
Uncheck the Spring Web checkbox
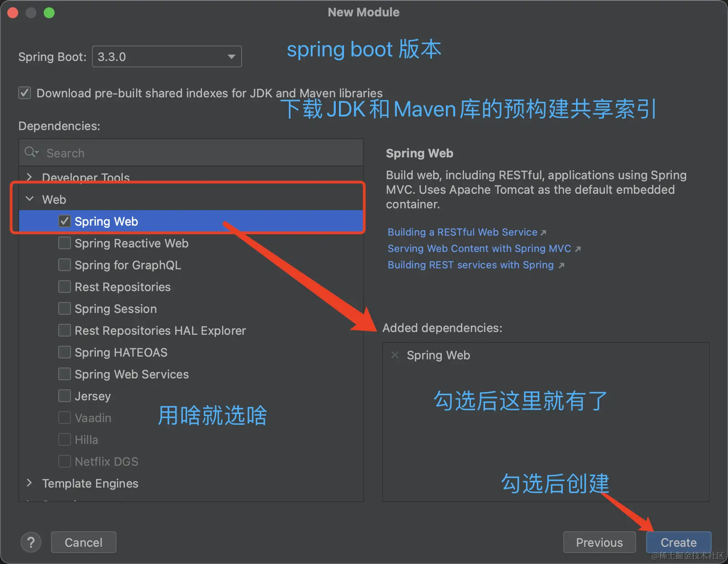(x=65, y=221)
